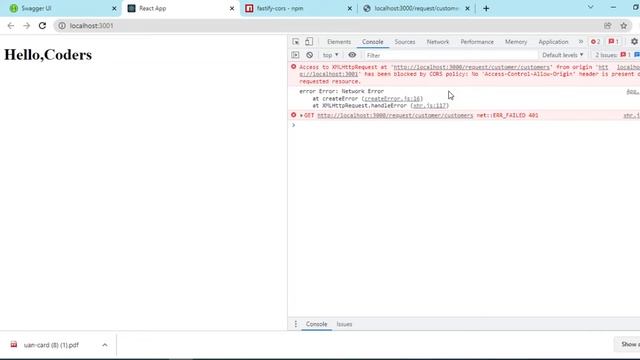640x360 pixels.
Task: Switch to Performance panel
Action: pyautogui.click(x=477, y=42)
